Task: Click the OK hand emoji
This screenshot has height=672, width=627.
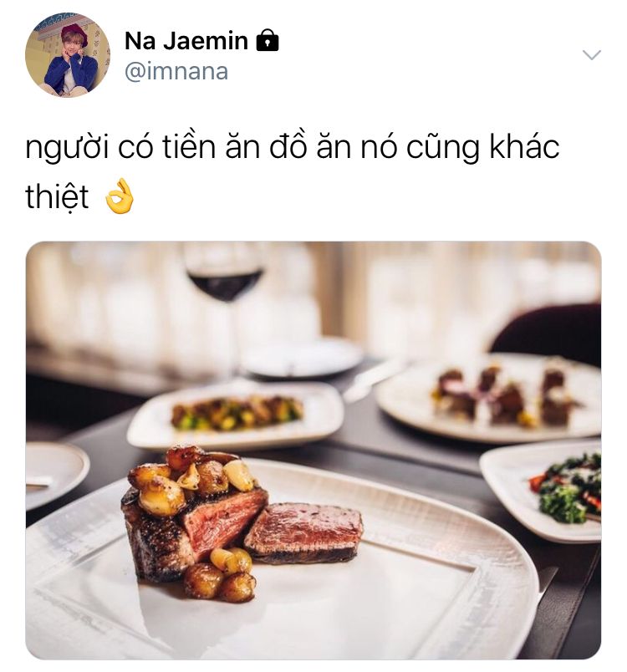Action: coord(120,196)
